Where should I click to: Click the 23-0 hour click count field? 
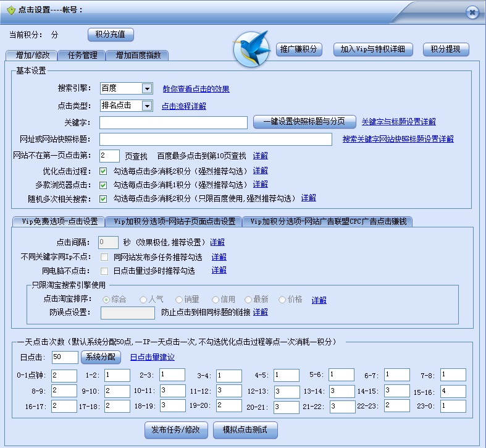tap(453, 406)
